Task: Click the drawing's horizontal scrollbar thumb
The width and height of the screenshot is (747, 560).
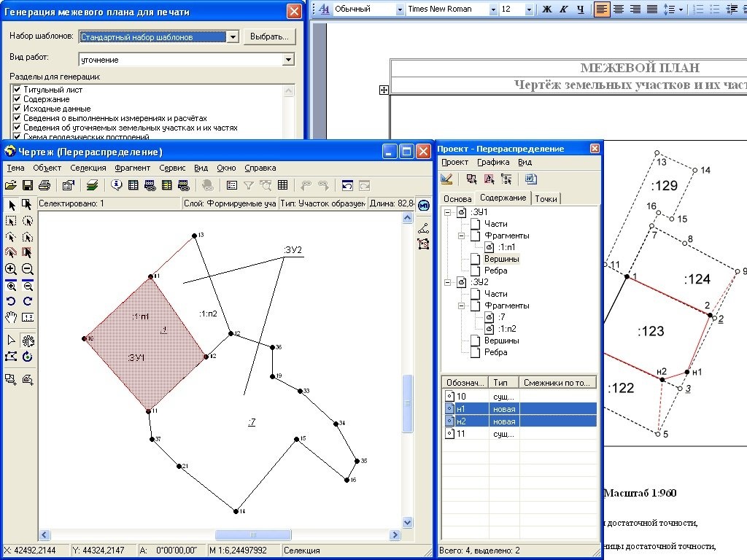Action: [x=246, y=534]
